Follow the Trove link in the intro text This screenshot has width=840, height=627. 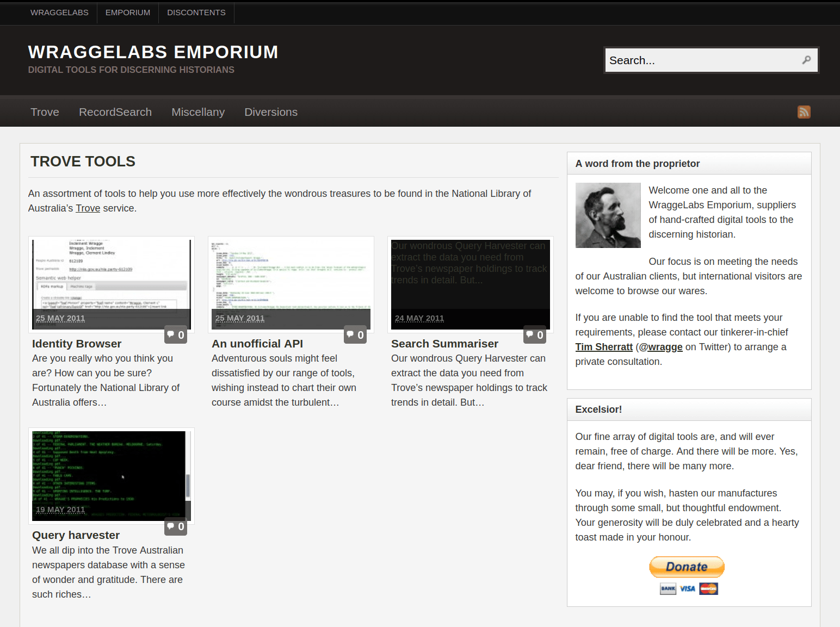88,208
